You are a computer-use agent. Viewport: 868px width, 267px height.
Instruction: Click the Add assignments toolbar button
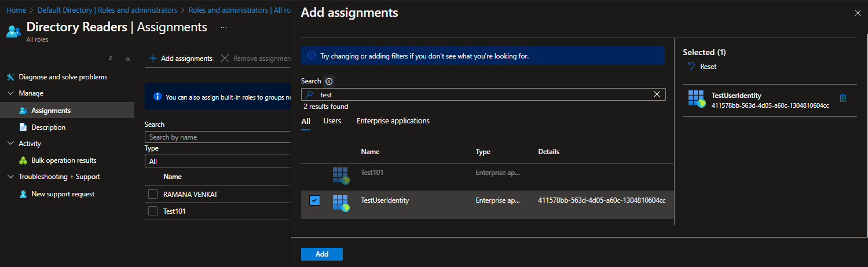(181, 58)
